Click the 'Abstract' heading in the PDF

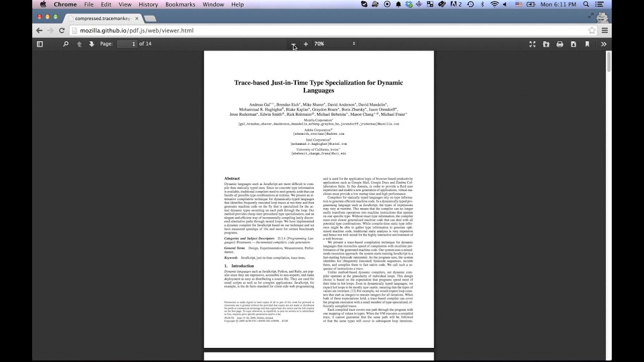(x=232, y=178)
